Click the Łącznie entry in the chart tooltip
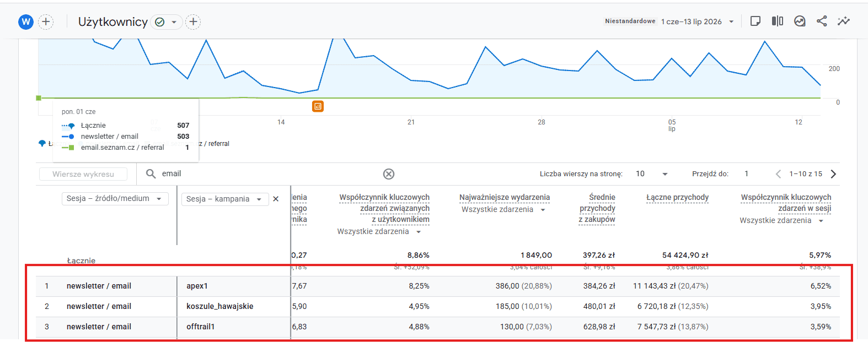The height and width of the screenshot is (342, 868). (x=93, y=126)
